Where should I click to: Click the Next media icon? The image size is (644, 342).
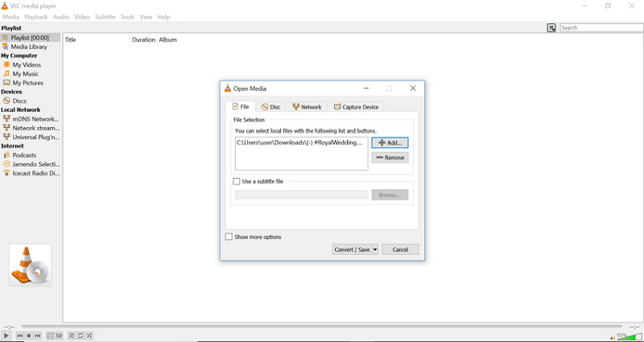pyautogui.click(x=38, y=336)
